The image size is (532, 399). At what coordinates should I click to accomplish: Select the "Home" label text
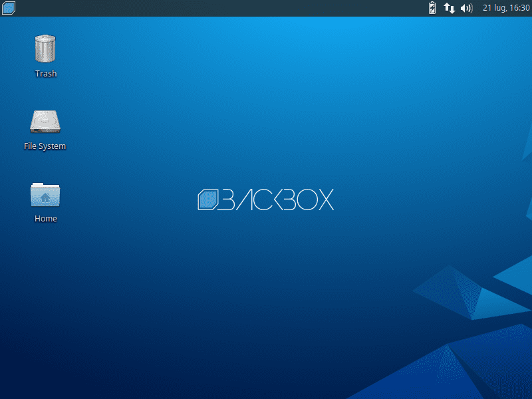45,219
